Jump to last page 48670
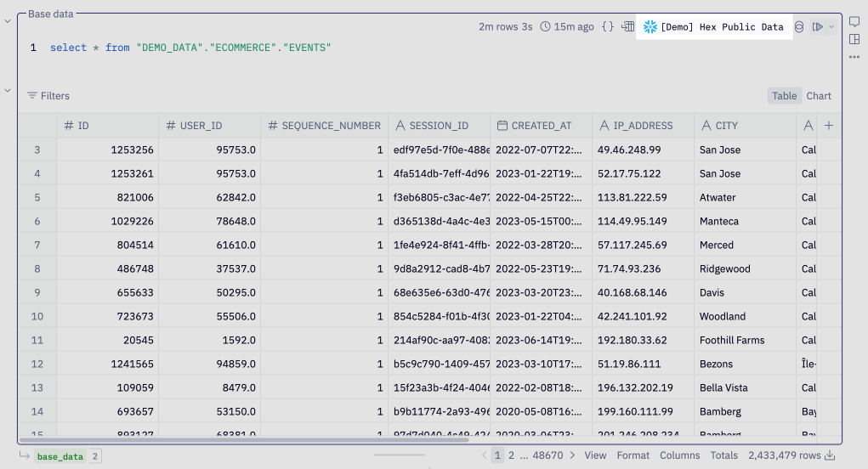The height and width of the screenshot is (469, 868). point(547,455)
